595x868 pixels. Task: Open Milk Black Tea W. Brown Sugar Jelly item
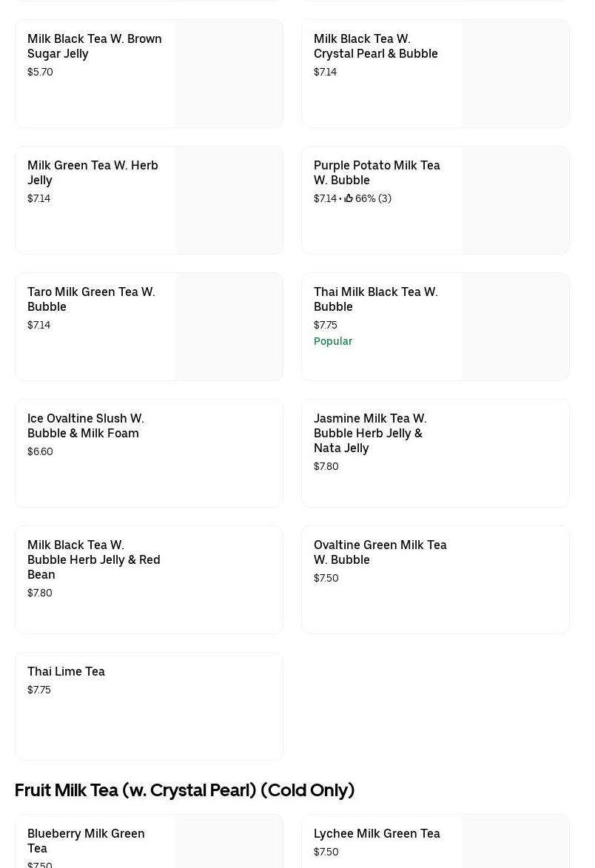pyautogui.click(x=95, y=46)
